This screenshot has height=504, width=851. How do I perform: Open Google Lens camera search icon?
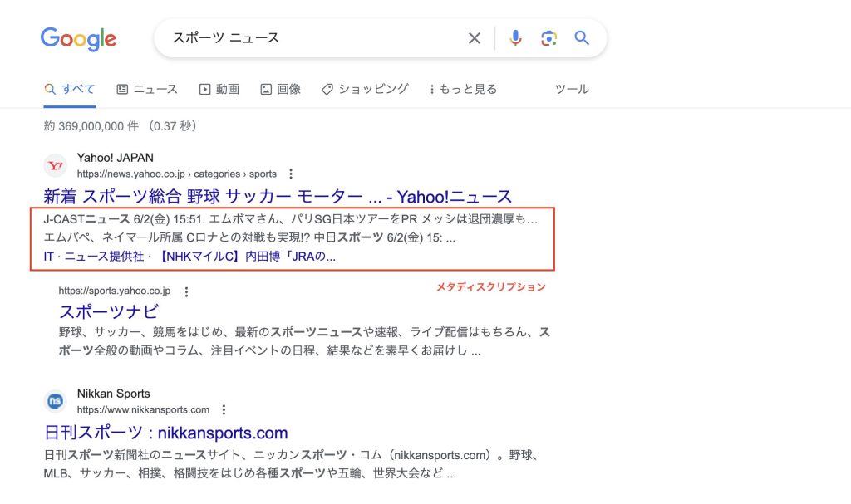point(548,38)
